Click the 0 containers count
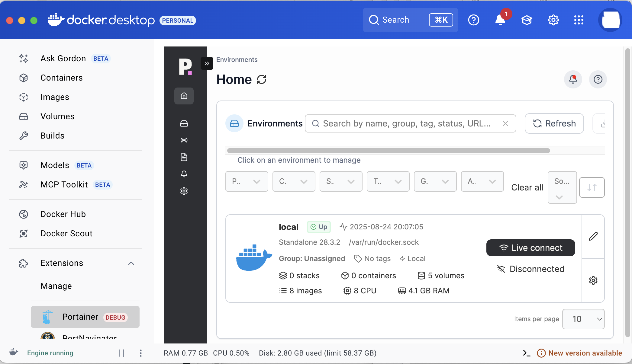The height and width of the screenshot is (364, 632). [x=369, y=276]
